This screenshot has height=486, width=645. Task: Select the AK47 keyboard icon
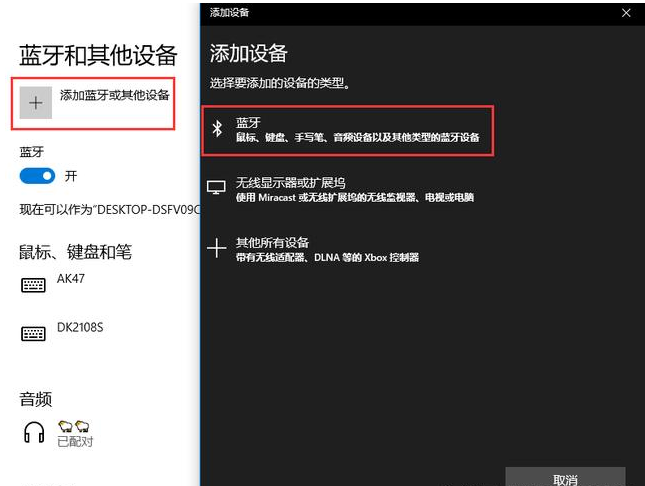[x=33, y=285]
